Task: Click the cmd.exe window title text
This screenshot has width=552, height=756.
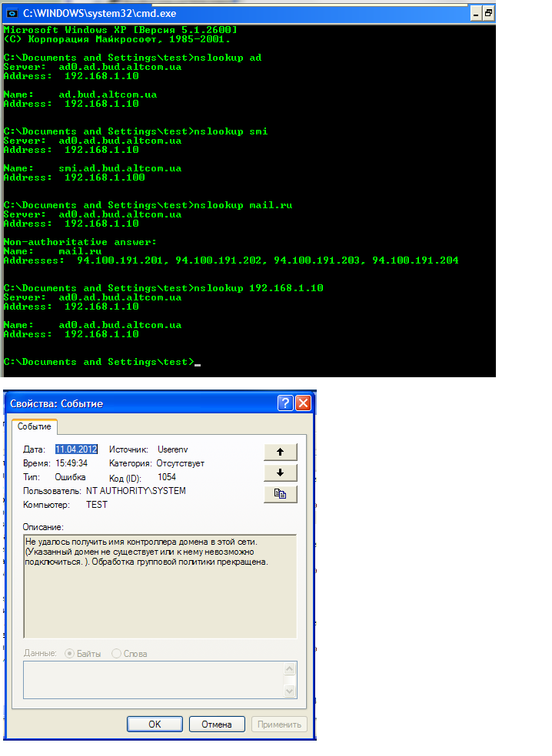Action: [x=99, y=14]
